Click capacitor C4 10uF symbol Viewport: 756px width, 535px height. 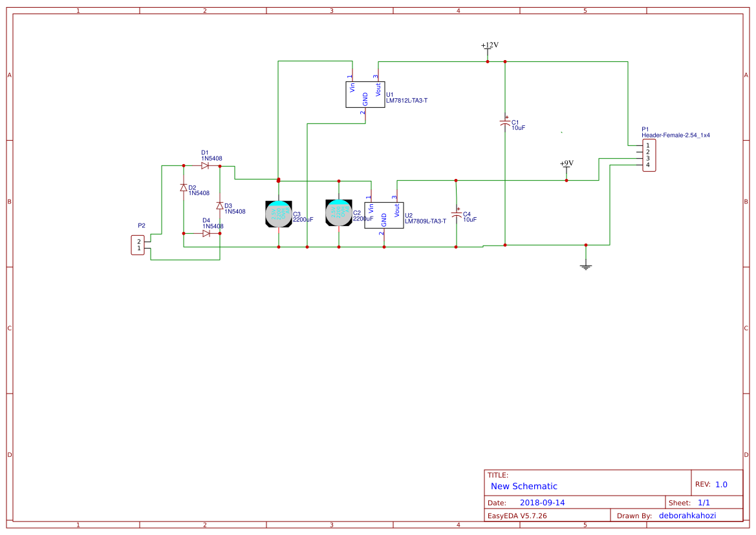457,215
